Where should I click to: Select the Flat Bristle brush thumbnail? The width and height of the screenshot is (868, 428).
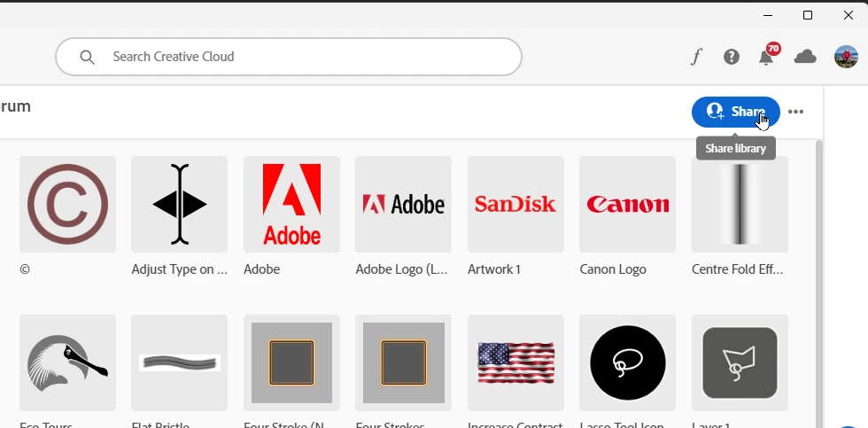(179, 362)
